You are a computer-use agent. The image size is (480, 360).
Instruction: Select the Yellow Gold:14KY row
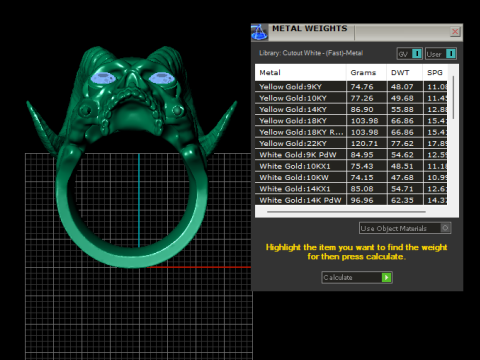coord(351,109)
